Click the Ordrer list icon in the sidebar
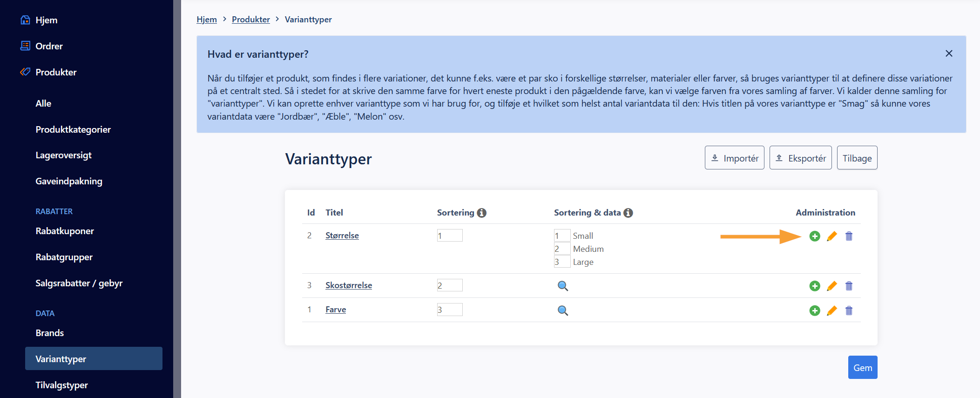 26,46
